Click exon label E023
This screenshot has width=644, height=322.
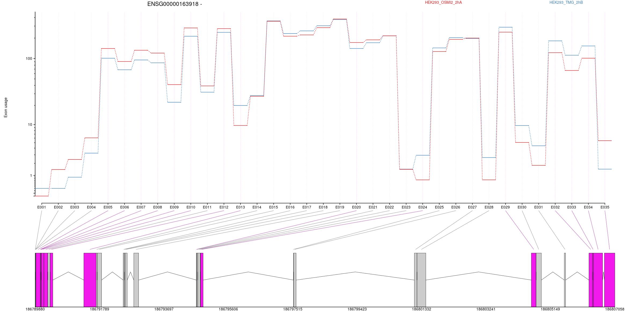click(406, 207)
